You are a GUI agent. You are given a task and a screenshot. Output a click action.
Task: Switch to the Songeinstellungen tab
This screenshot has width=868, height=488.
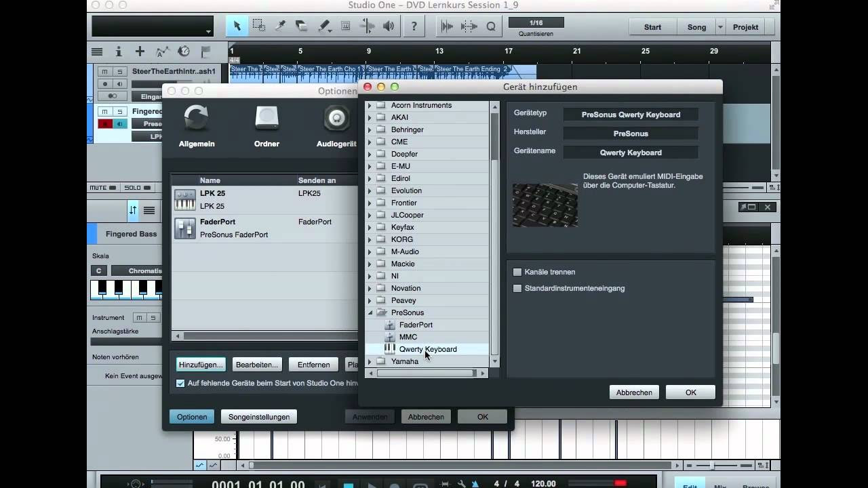[x=259, y=417]
